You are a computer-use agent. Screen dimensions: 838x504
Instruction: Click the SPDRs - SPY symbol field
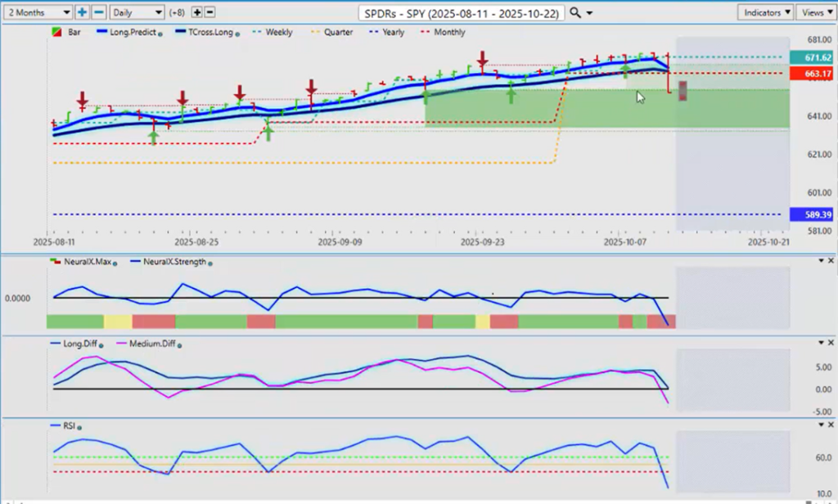[x=461, y=12]
